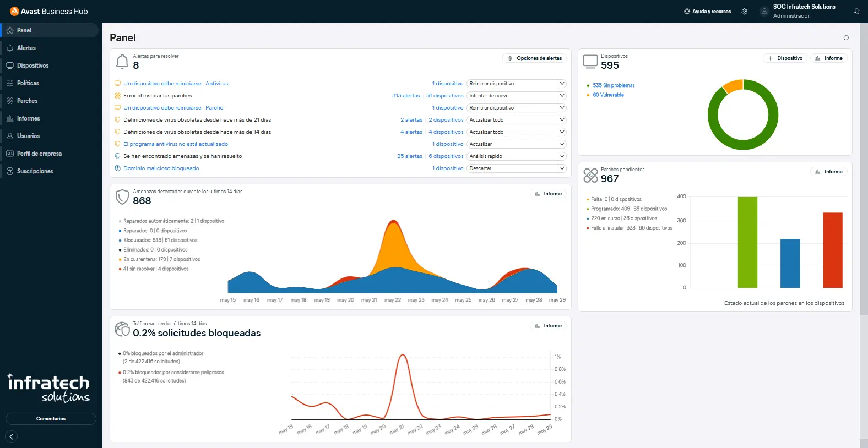Click the large bell icon in alerts card
This screenshot has height=448, width=868.
tap(122, 62)
